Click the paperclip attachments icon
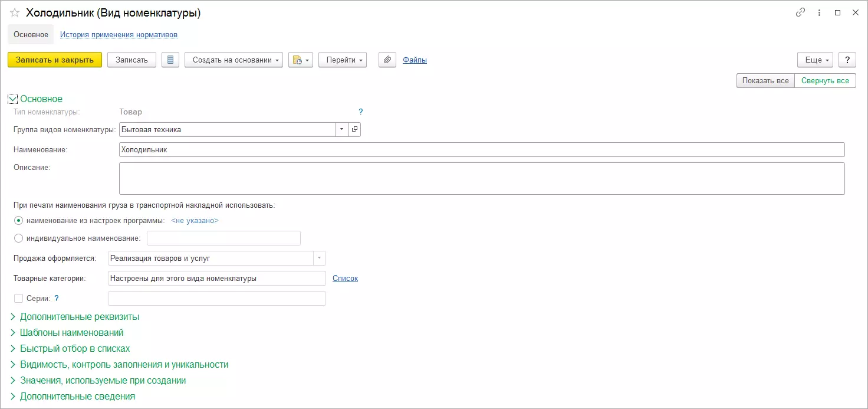868x409 pixels. point(387,60)
